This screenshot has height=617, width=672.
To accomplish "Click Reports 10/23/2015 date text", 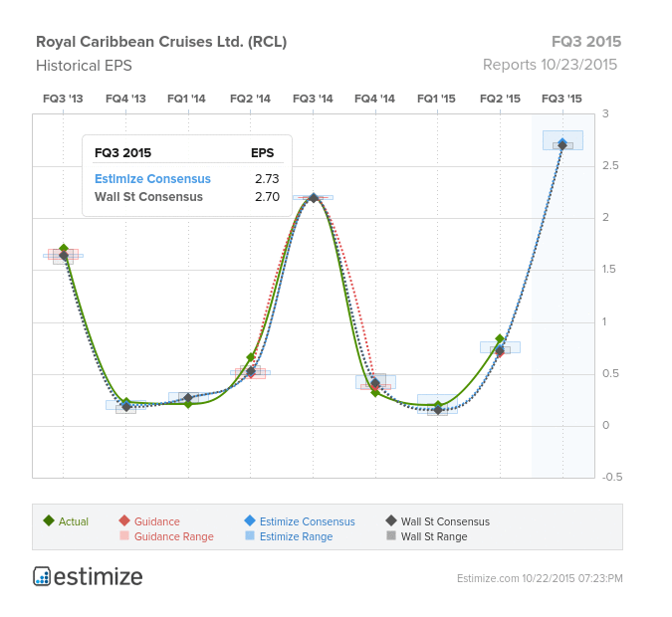I will pos(550,65).
